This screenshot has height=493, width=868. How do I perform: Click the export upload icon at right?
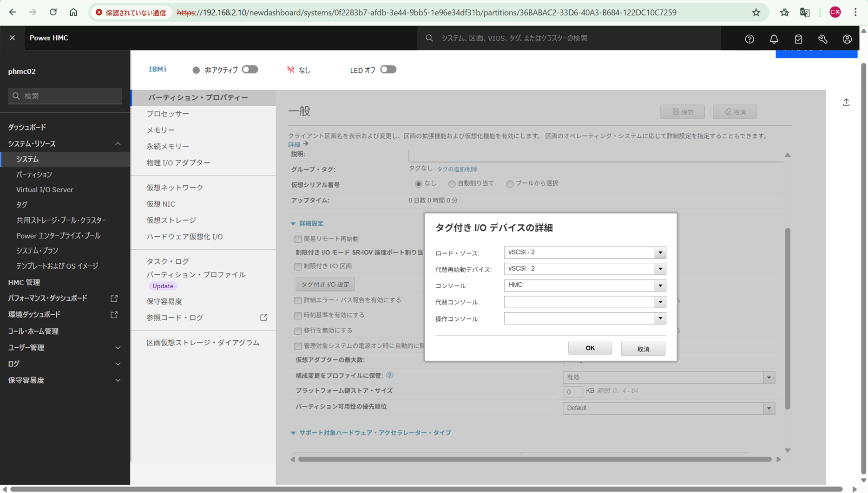tap(846, 102)
